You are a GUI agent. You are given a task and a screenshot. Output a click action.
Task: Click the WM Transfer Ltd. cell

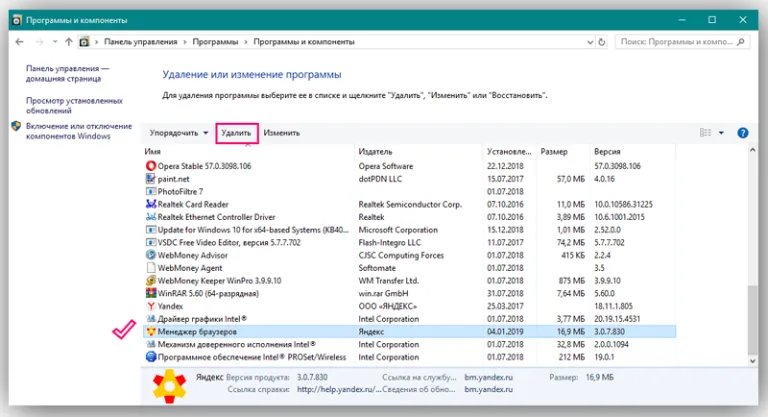[388, 280]
